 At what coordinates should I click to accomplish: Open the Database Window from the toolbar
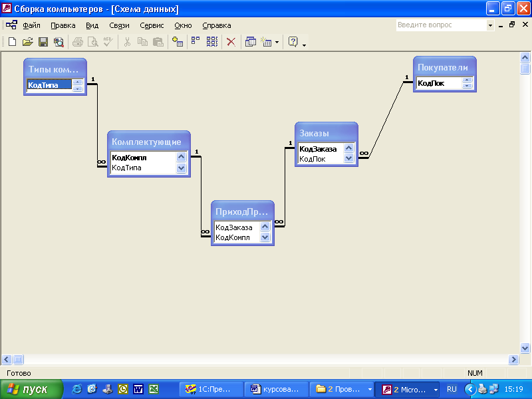(251, 42)
